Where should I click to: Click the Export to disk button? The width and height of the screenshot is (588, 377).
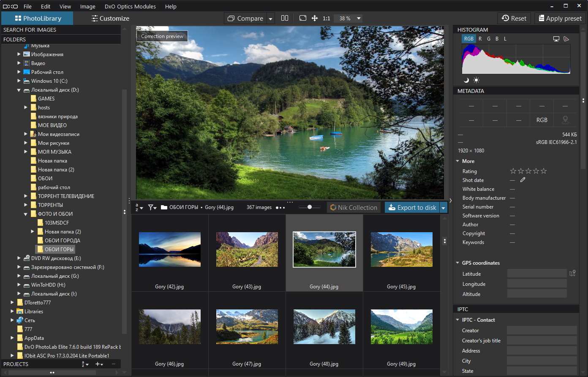pyautogui.click(x=412, y=207)
